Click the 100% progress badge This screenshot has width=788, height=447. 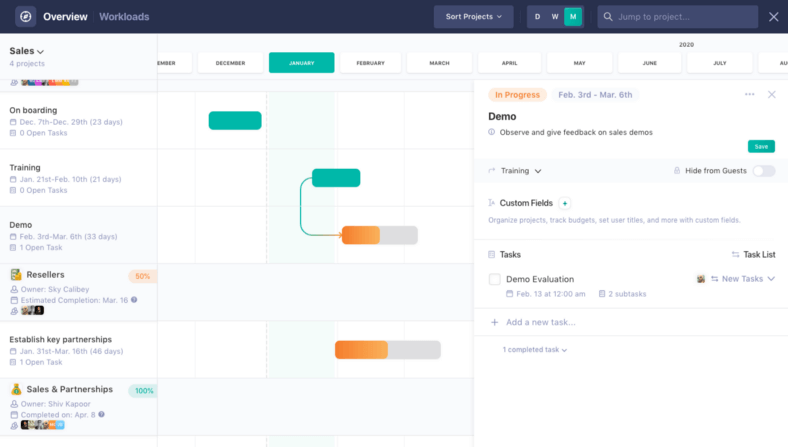click(144, 391)
